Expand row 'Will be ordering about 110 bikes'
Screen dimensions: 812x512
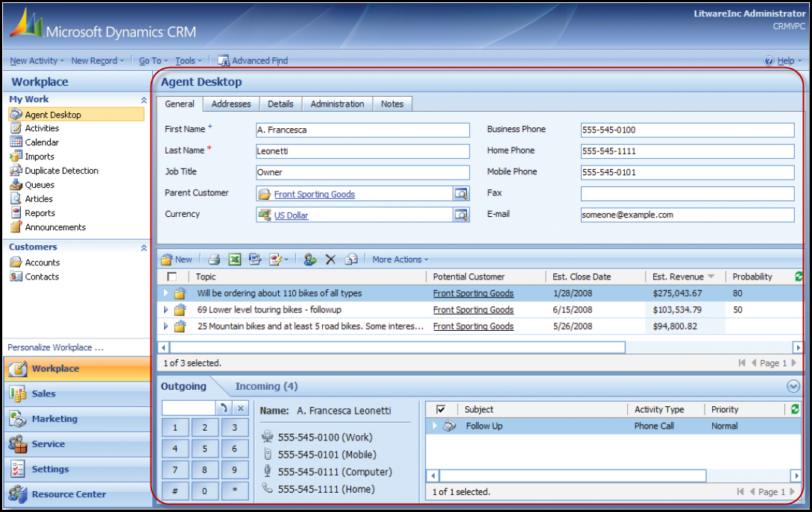click(x=166, y=293)
